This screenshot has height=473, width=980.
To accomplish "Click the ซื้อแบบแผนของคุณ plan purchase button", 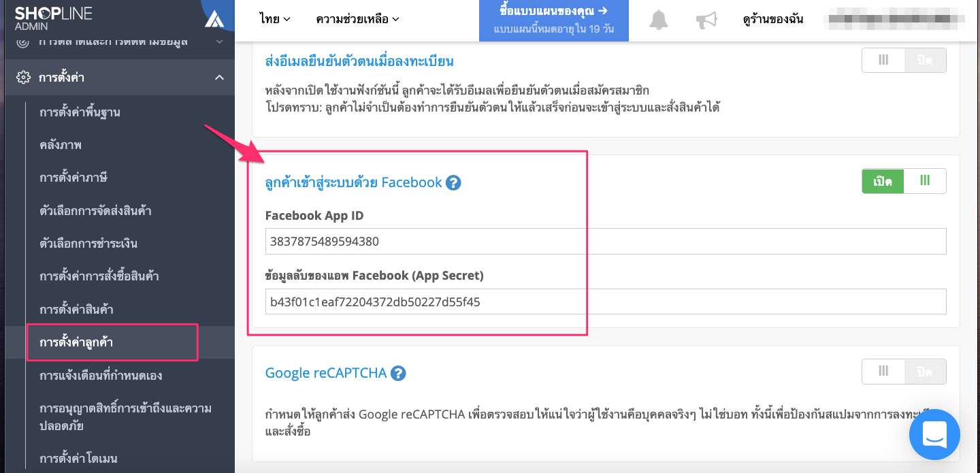I will (x=553, y=20).
